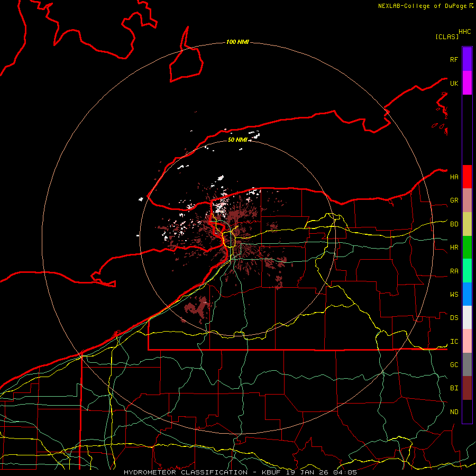
Task: Click the BI brown legend swatch
Action: pos(467,388)
